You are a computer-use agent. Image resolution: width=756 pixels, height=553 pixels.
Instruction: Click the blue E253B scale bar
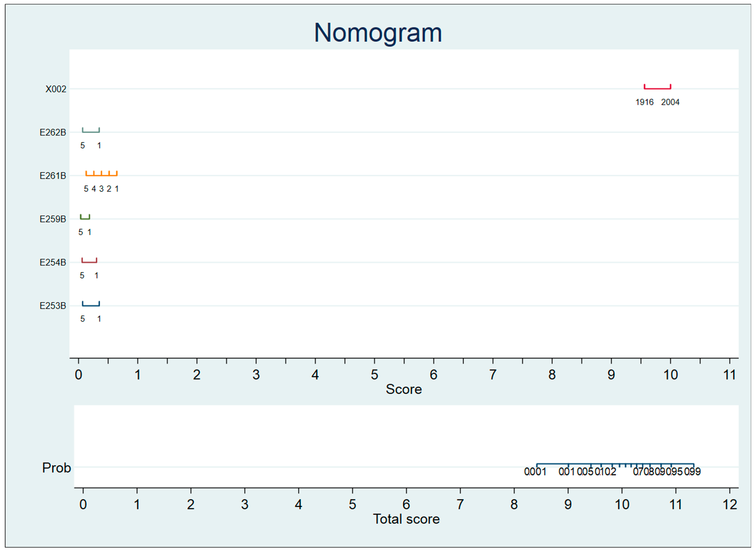pos(91,305)
